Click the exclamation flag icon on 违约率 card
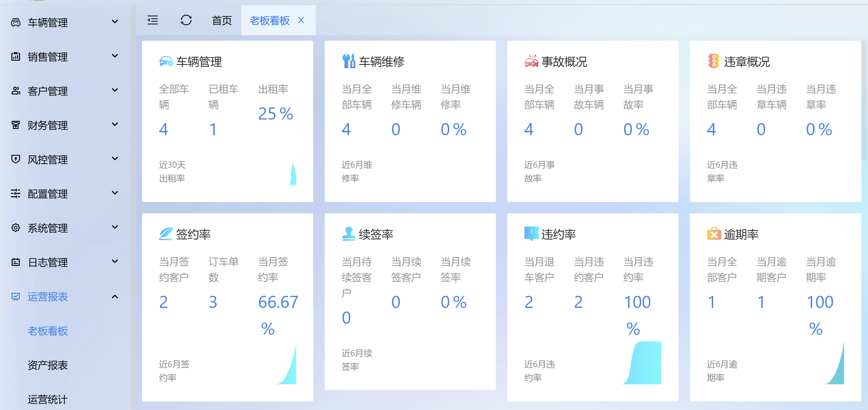The image size is (868, 410). pyautogui.click(x=531, y=234)
